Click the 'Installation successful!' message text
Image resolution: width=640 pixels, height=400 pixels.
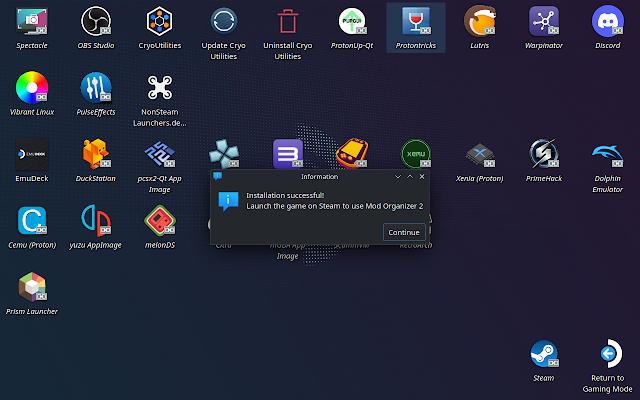(285, 196)
